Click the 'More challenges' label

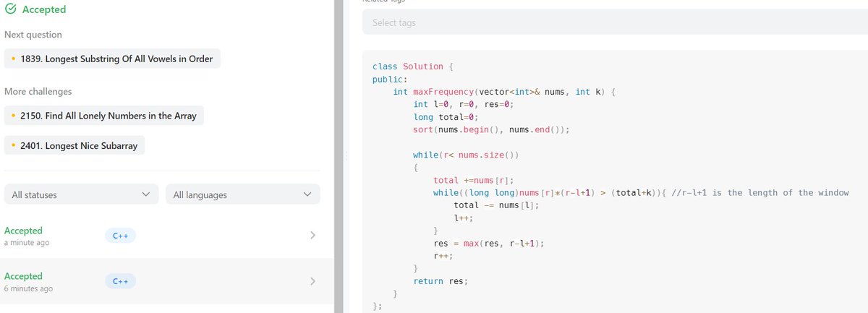click(38, 92)
